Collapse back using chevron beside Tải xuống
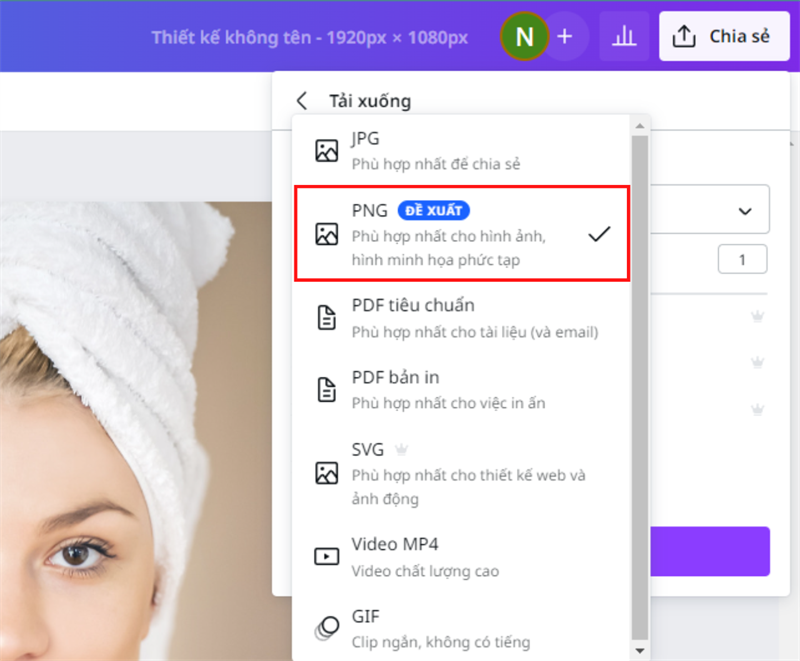This screenshot has height=661, width=800. tap(302, 100)
